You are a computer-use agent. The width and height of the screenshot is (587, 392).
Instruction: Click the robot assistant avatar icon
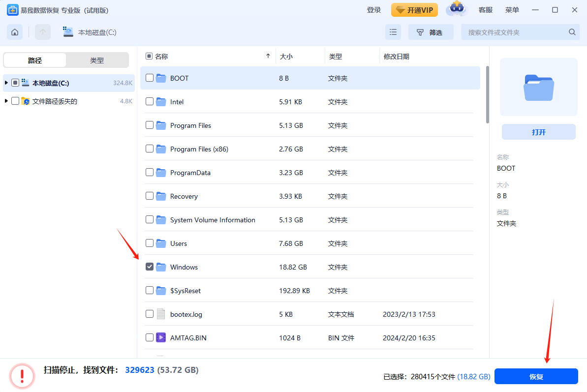pos(456,9)
